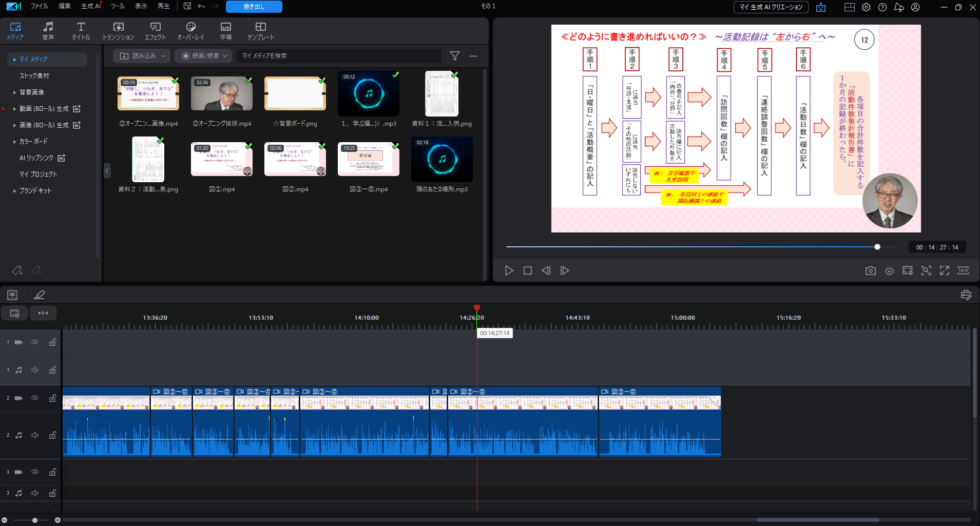
Task: Click the stop button in preview
Action: (x=527, y=270)
